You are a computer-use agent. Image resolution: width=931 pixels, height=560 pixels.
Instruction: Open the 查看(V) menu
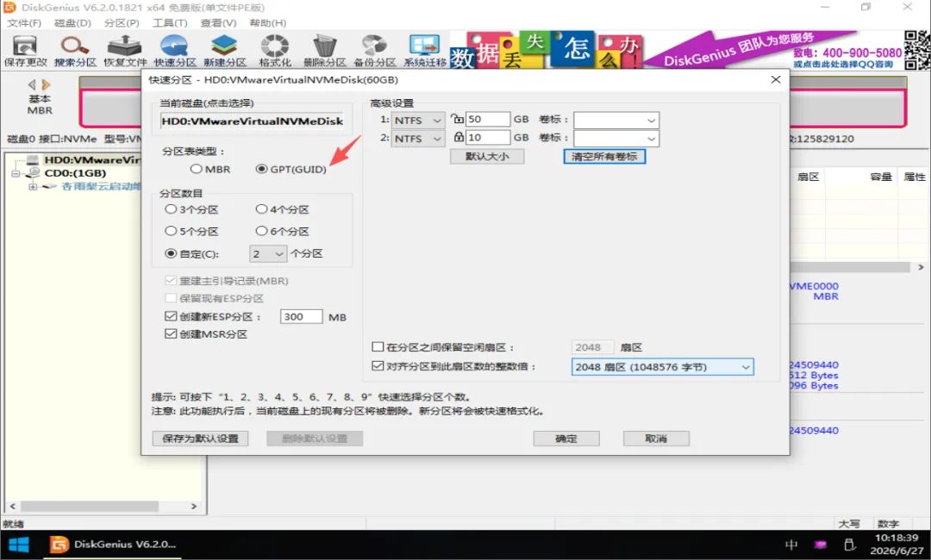pos(218,23)
